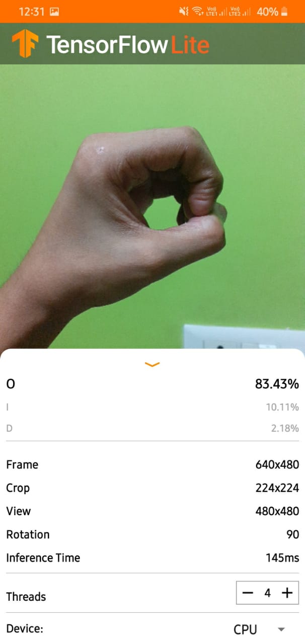305x644 pixels.
Task: Collapse the bottom sheet with orange chevron
Action: pyautogui.click(x=152, y=364)
